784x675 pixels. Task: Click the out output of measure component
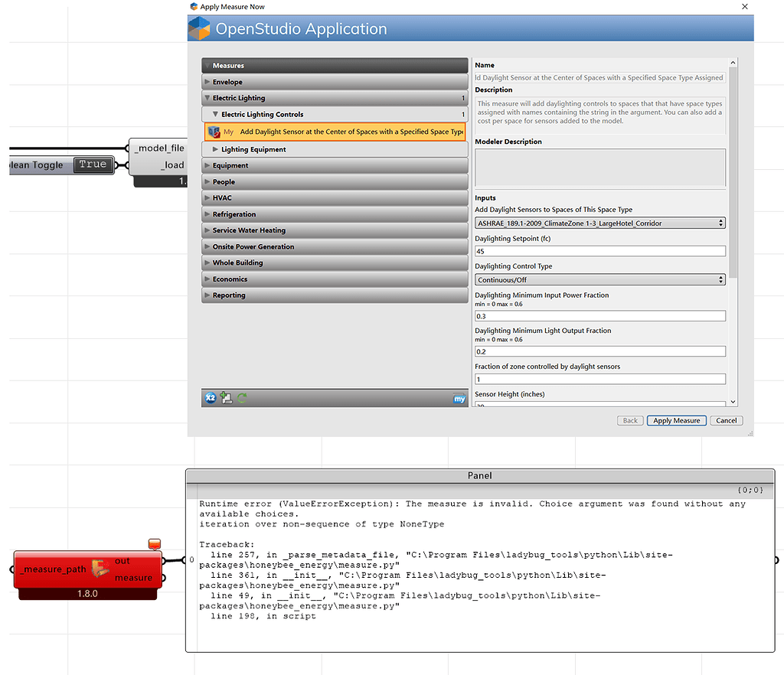click(122, 560)
